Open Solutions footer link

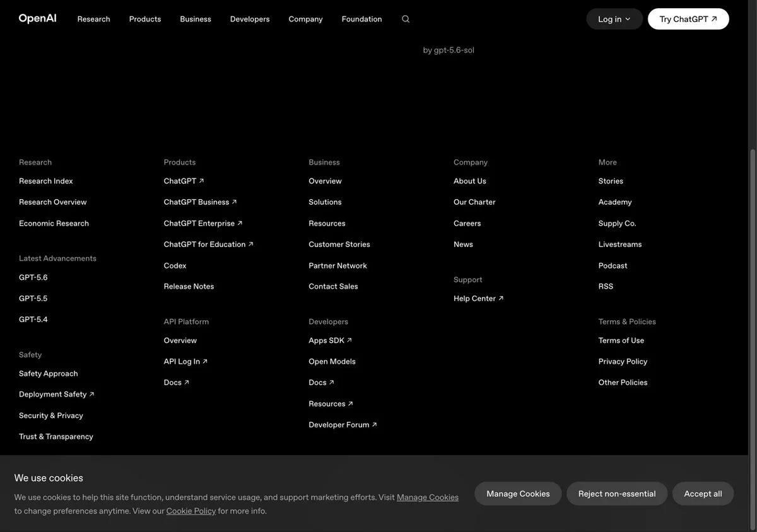(326, 202)
